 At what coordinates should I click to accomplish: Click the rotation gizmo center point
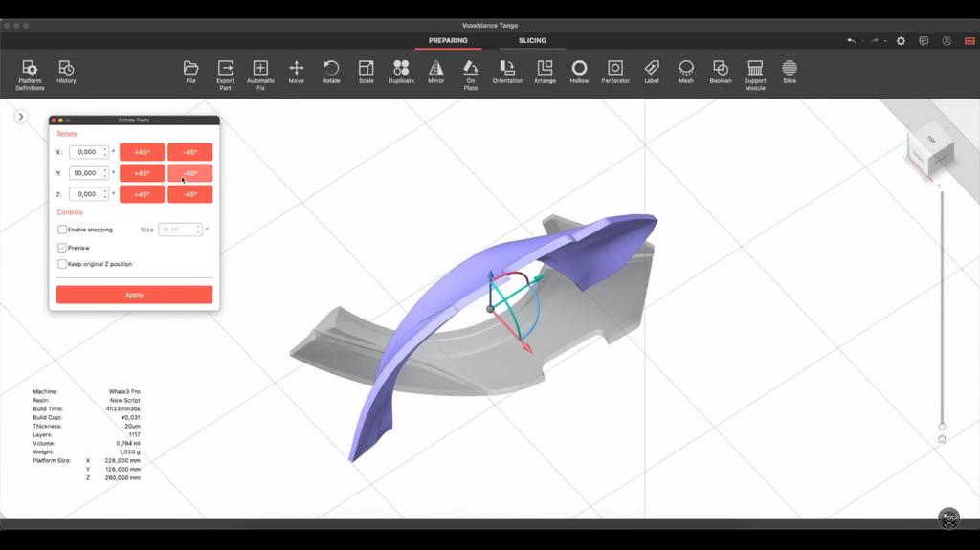(491, 309)
